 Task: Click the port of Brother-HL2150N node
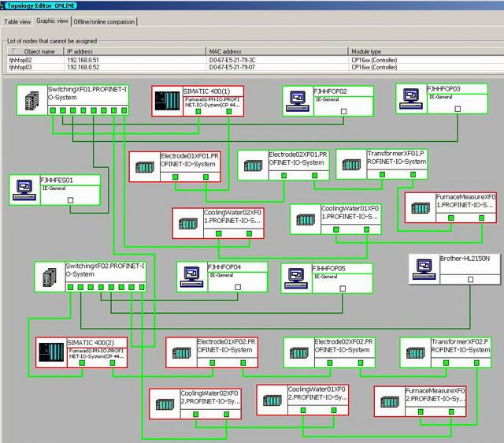470,279
